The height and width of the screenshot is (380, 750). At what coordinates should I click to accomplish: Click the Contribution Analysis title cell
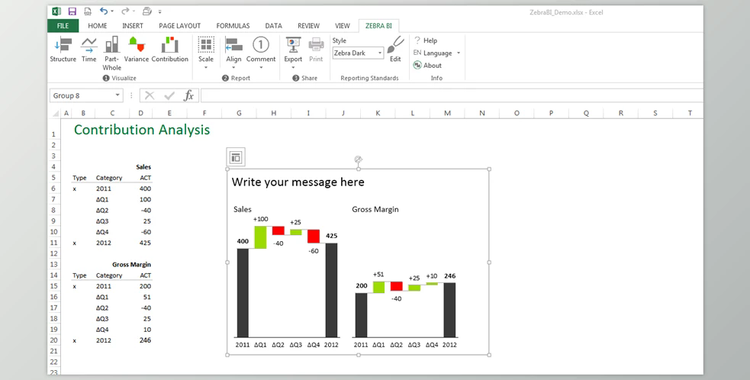[x=142, y=130]
